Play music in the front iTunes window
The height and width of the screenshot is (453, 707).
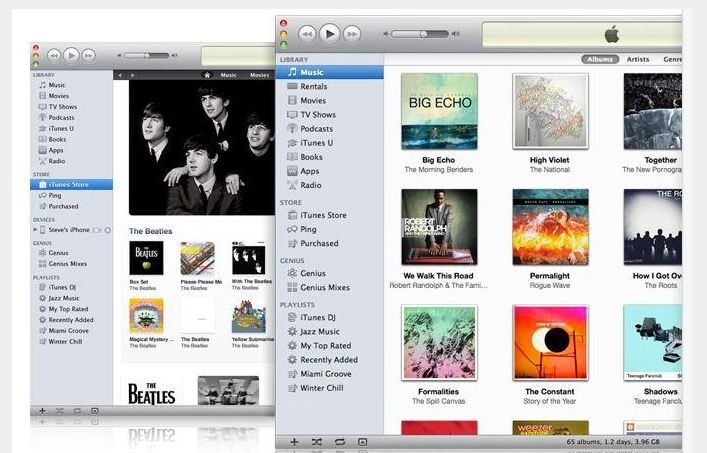[330, 34]
